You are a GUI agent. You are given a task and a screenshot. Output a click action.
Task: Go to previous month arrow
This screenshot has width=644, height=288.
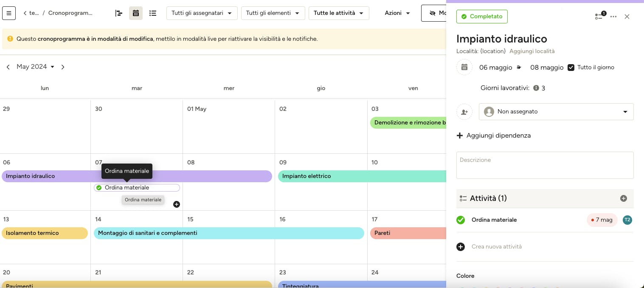point(8,67)
